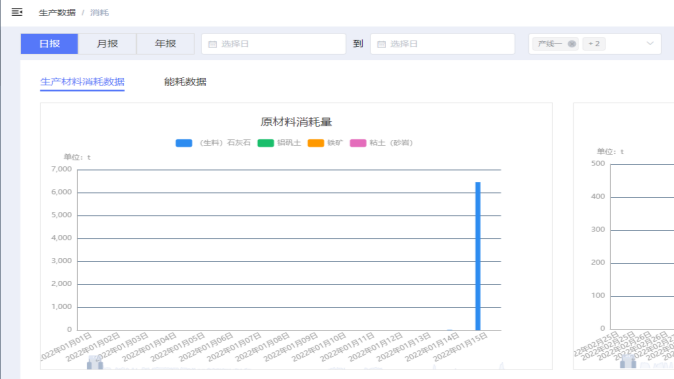674x379 pixels.
Task: Click the 7,000 y-axis label
Action: coord(61,169)
